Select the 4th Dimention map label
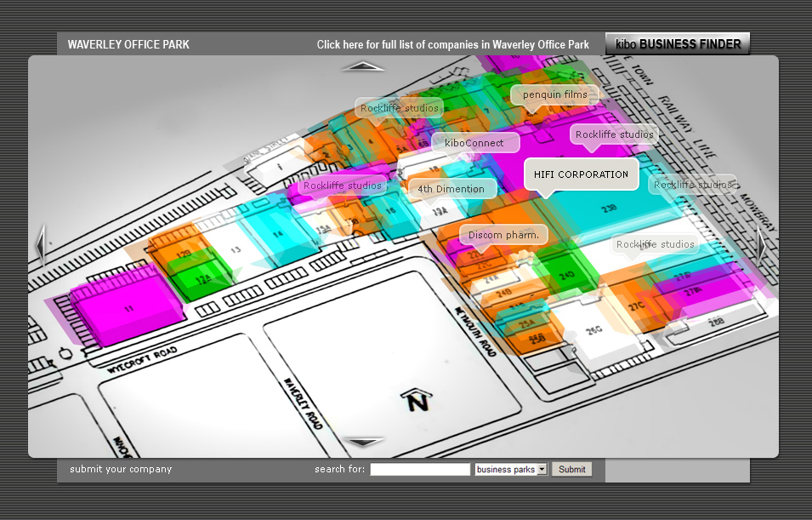 (451, 189)
